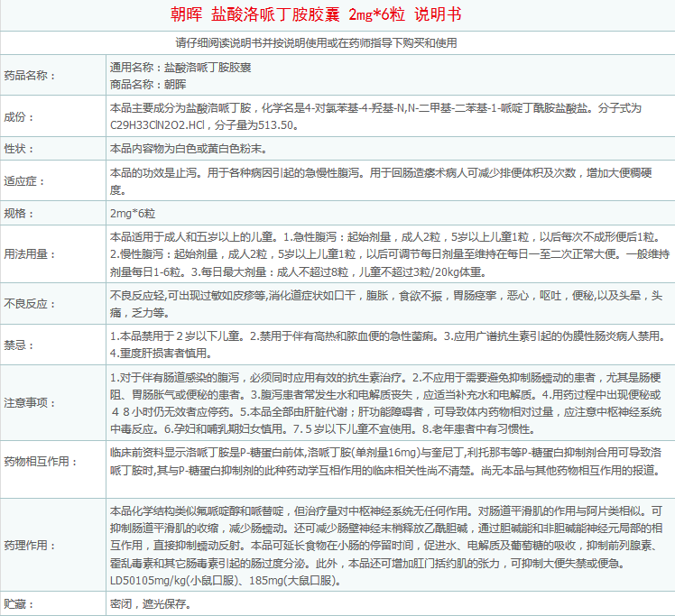Click the line starting 2.慢性腹泻：起始剂量
The image size is (675, 616).
pos(390,254)
